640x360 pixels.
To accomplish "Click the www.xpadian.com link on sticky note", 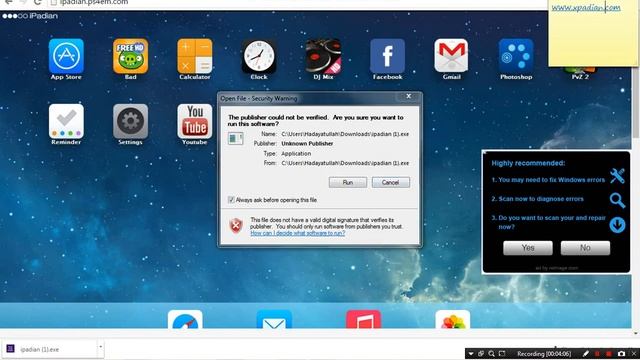I will 586,7.
